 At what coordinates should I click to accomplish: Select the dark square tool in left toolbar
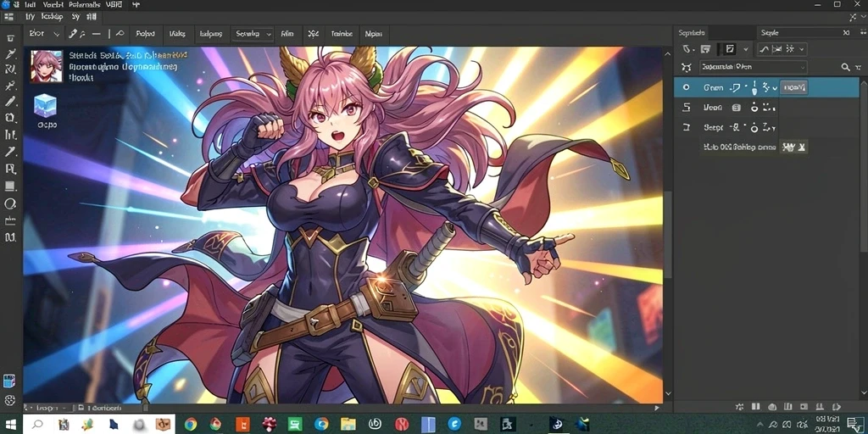[x=10, y=186]
